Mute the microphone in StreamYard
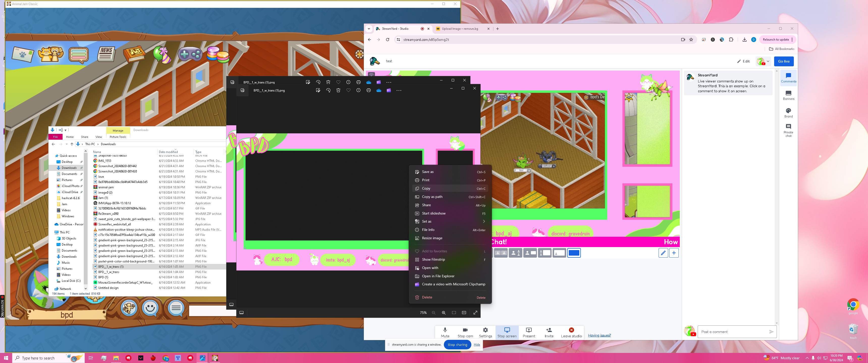Screen dimensions: 868x363 (445, 332)
